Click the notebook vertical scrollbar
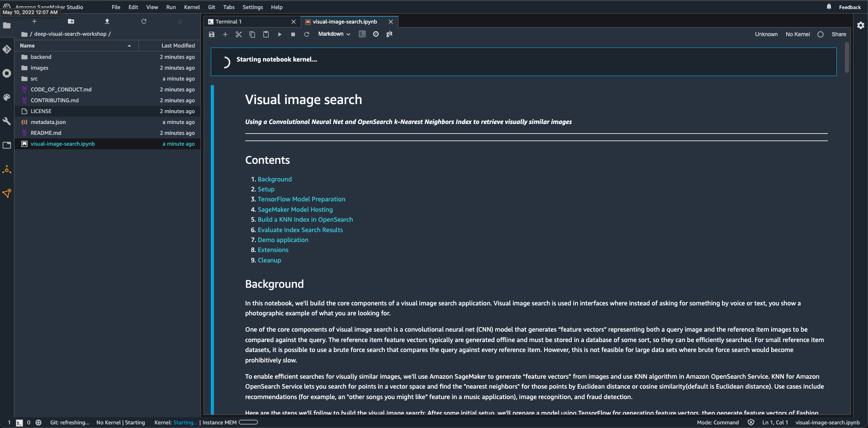 pos(847,58)
